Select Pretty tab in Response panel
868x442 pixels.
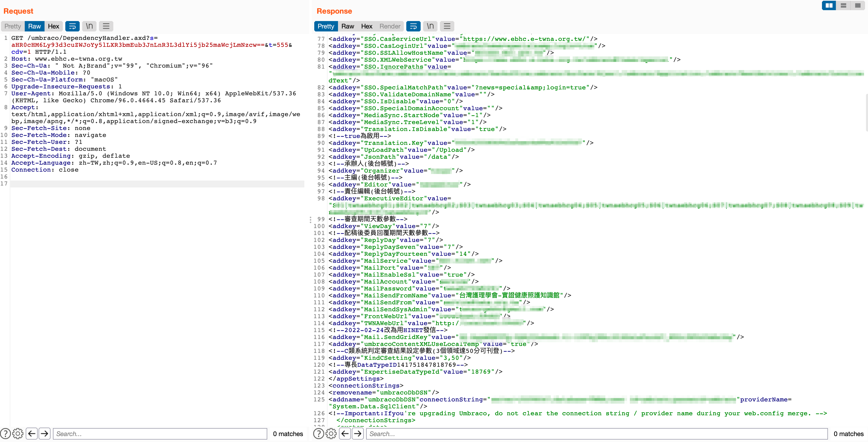(326, 26)
